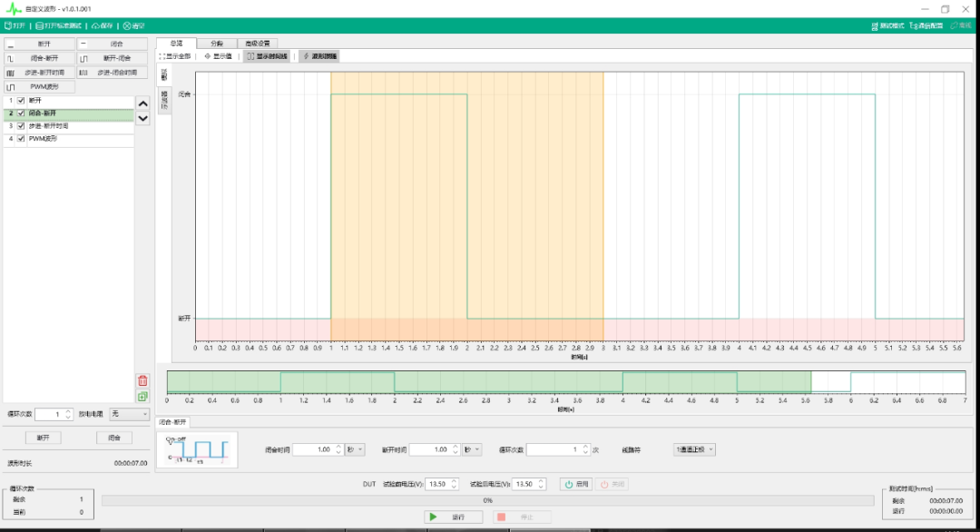The image size is (980, 532).
Task: Click the 闭合-断开 parameter panel tab
Action: pos(171,422)
